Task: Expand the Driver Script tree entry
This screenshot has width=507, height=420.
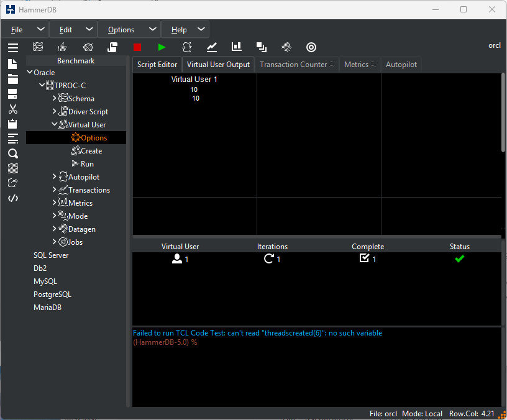Action: tap(53, 111)
